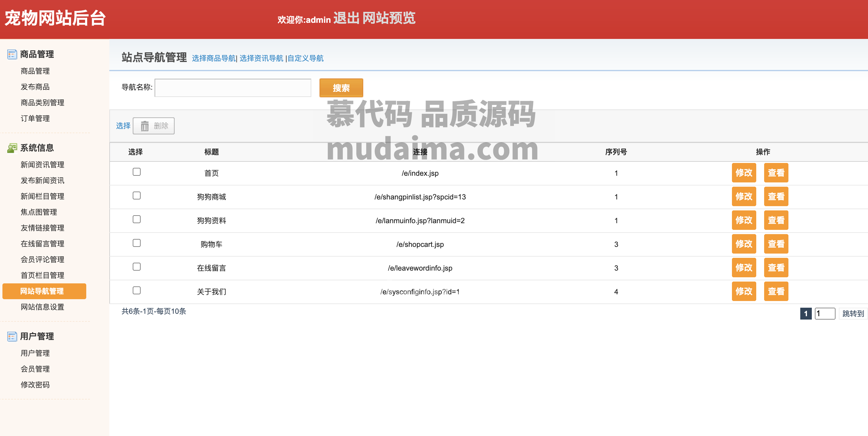Viewport: 868px width, 436px height.
Task: Focus the 导航名称 search input field
Action: [233, 88]
